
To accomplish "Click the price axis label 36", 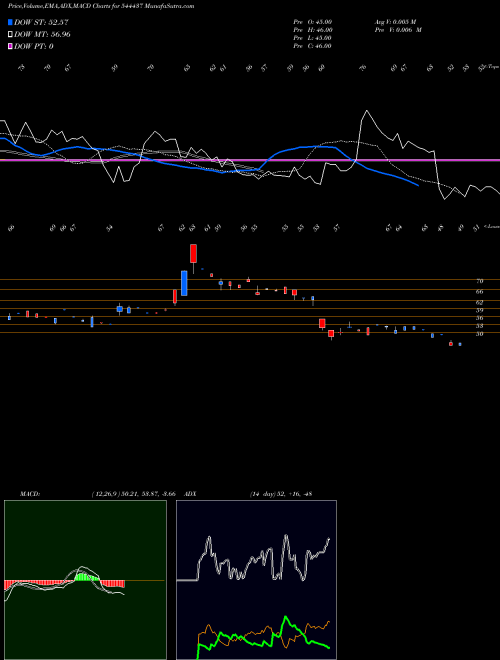I will click(480, 318).
